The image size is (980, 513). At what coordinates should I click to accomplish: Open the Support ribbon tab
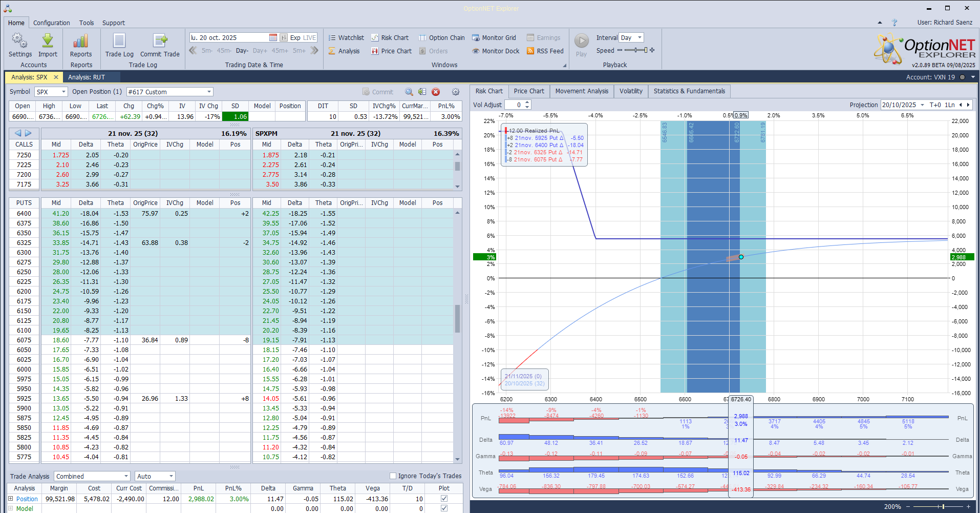(114, 23)
